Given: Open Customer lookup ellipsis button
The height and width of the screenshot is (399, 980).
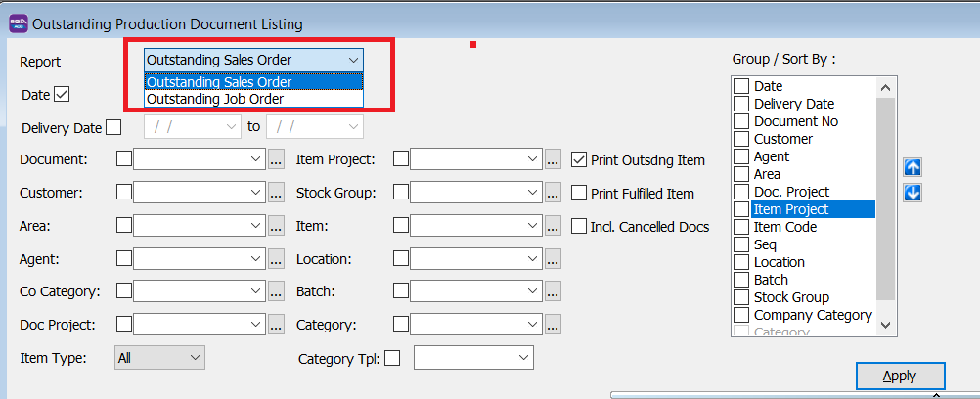Looking at the screenshot, I should tap(276, 194).
